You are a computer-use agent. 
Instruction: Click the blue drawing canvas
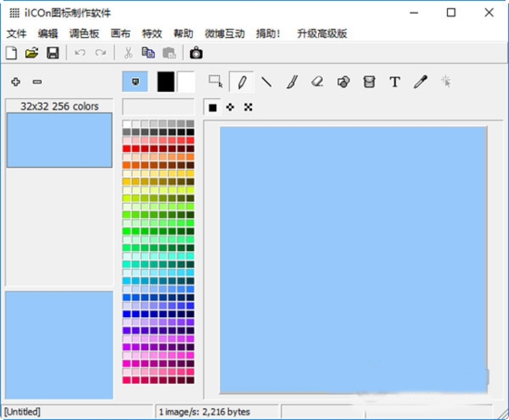pos(353,260)
